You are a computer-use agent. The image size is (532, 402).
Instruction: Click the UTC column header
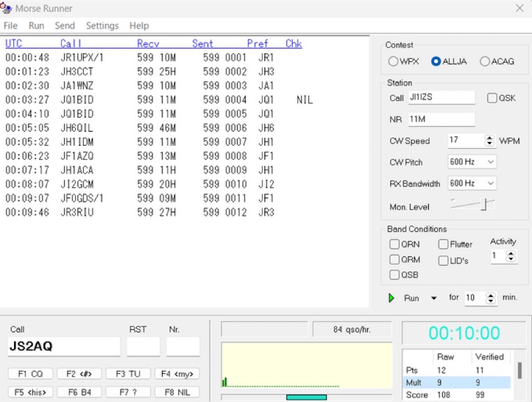[x=14, y=44]
